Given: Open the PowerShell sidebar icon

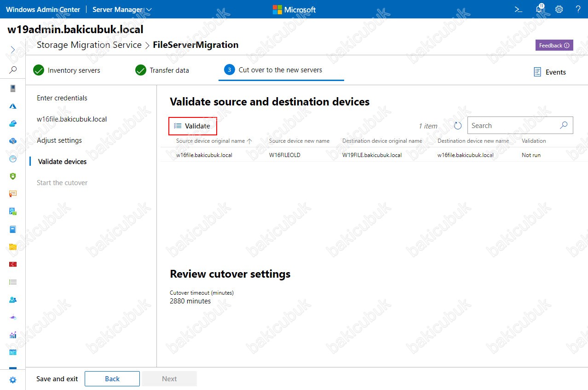Looking at the screenshot, I should (13, 352).
